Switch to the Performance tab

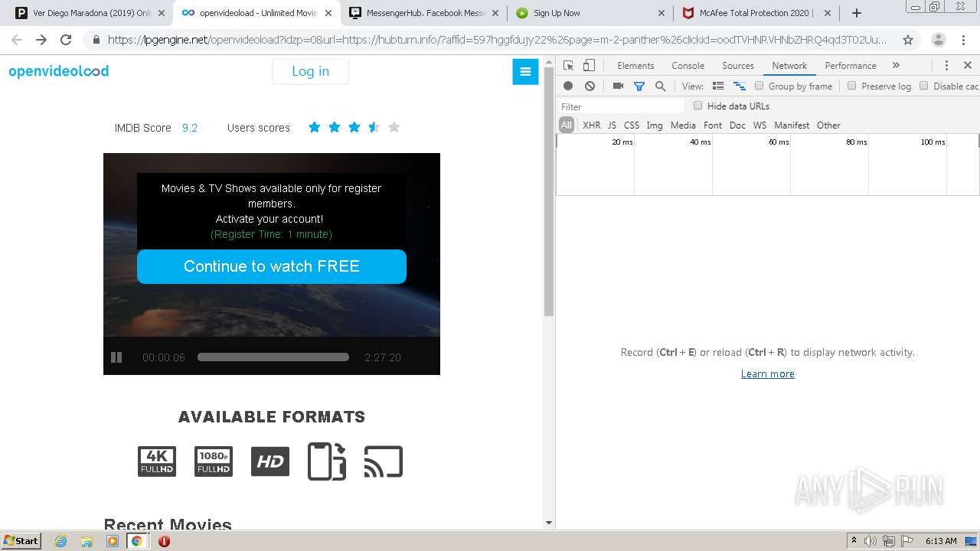(850, 66)
